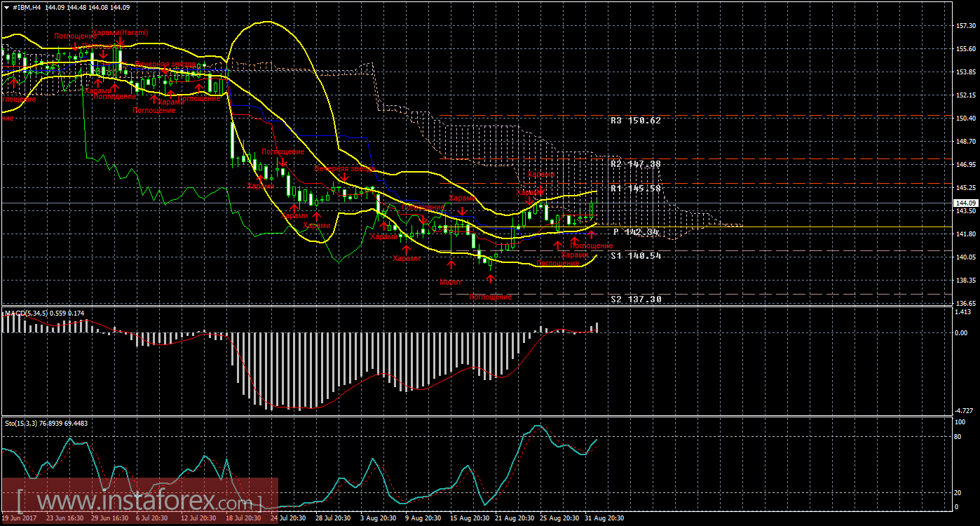
Task: Click the 157.35 value on price scale
Action: click(966, 26)
